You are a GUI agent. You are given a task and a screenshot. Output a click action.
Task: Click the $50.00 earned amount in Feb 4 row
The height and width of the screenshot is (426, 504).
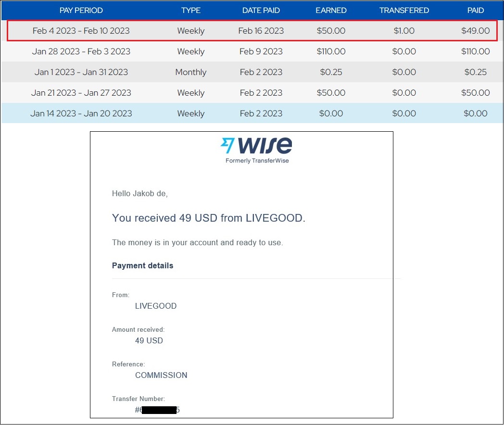tap(331, 30)
